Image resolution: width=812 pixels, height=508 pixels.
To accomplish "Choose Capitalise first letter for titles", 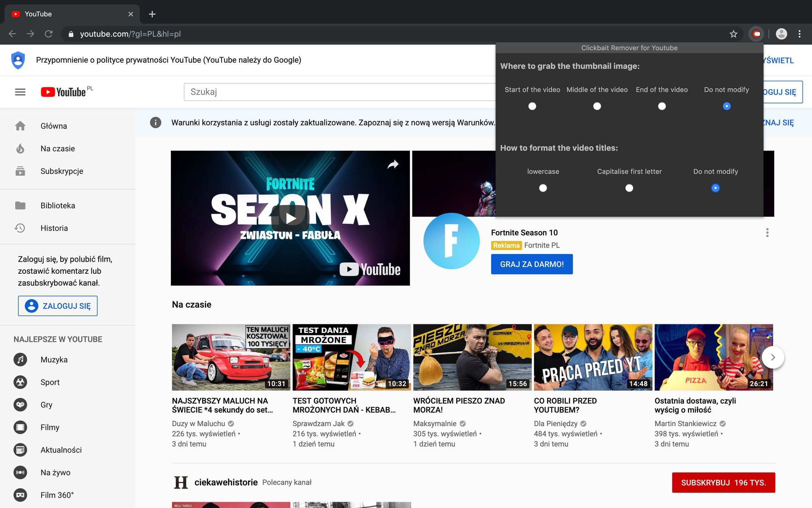I will pyautogui.click(x=629, y=188).
